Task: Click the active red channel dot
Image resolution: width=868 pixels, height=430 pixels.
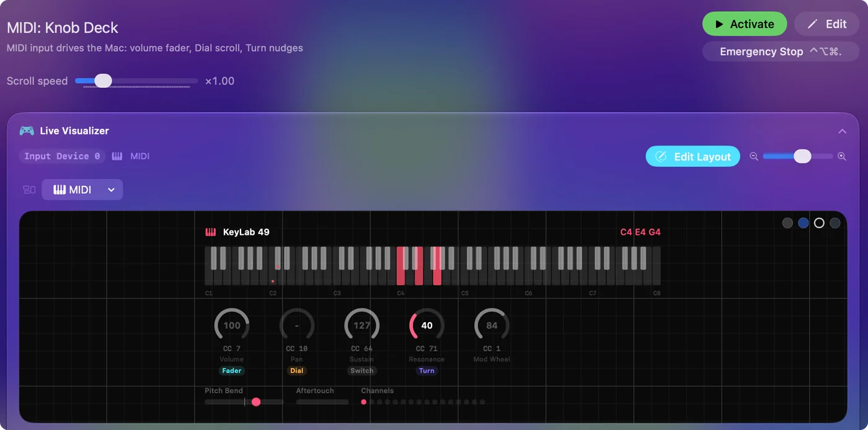Action: [x=364, y=402]
